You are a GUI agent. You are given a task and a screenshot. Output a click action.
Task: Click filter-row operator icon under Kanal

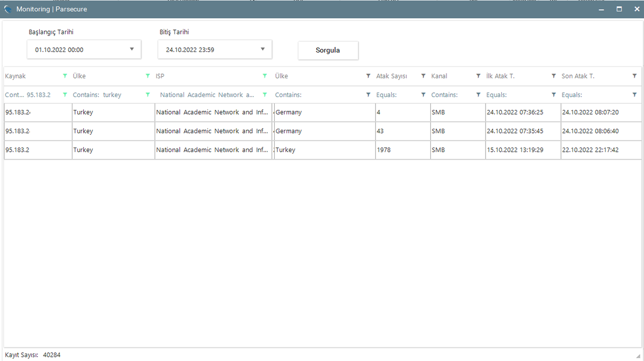[x=478, y=95]
